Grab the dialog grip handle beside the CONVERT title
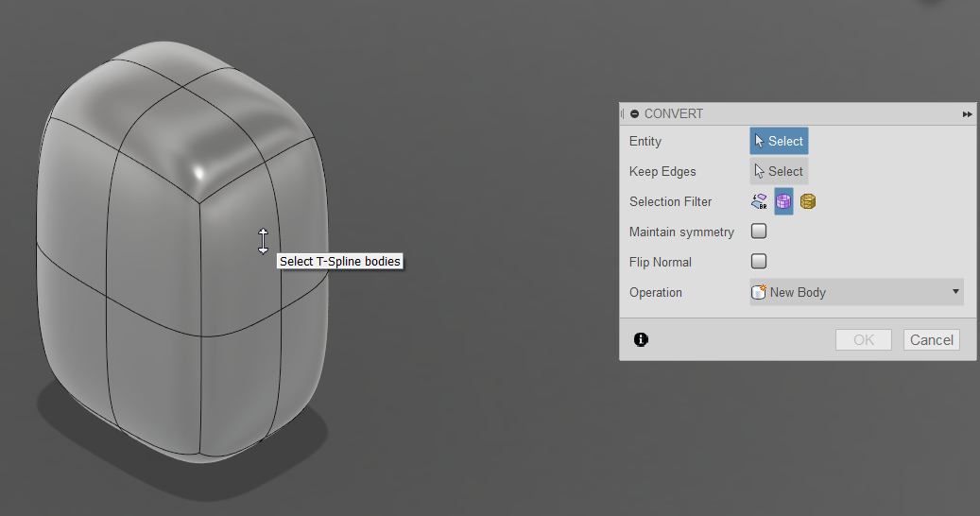Viewport: 980px width, 516px height. tap(622, 113)
